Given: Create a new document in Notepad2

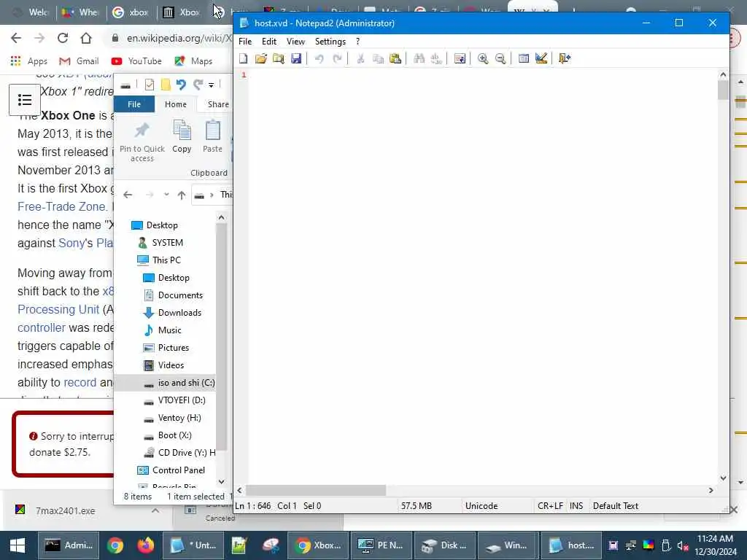Looking at the screenshot, I should pos(244,58).
